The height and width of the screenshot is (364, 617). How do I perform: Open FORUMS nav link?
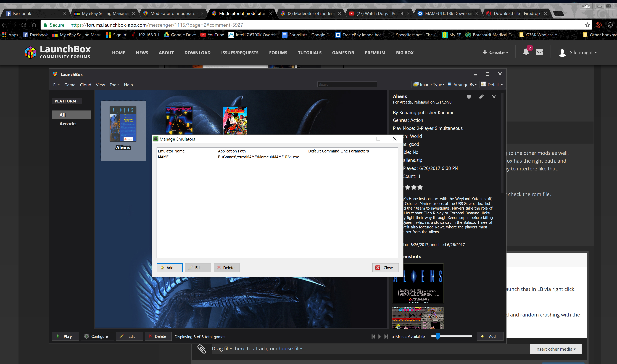coord(278,53)
